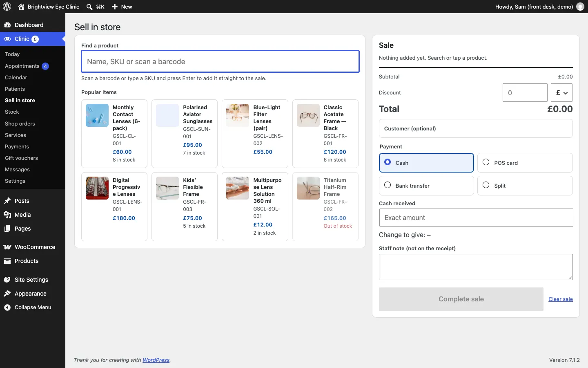Add Monthly Contact Lenses via its thumbnail
This screenshot has width=588, height=368.
pyautogui.click(x=97, y=115)
